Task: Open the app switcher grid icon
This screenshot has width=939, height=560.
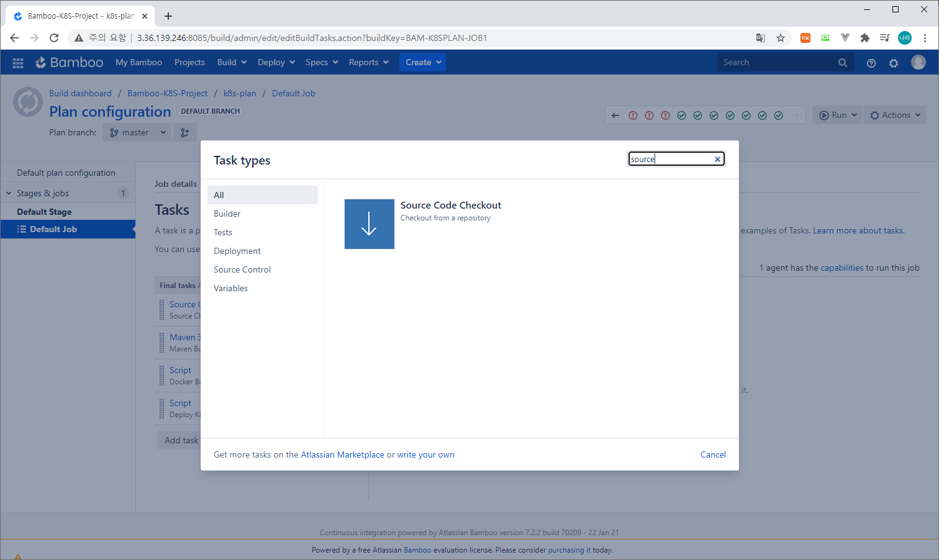Action: [x=18, y=63]
